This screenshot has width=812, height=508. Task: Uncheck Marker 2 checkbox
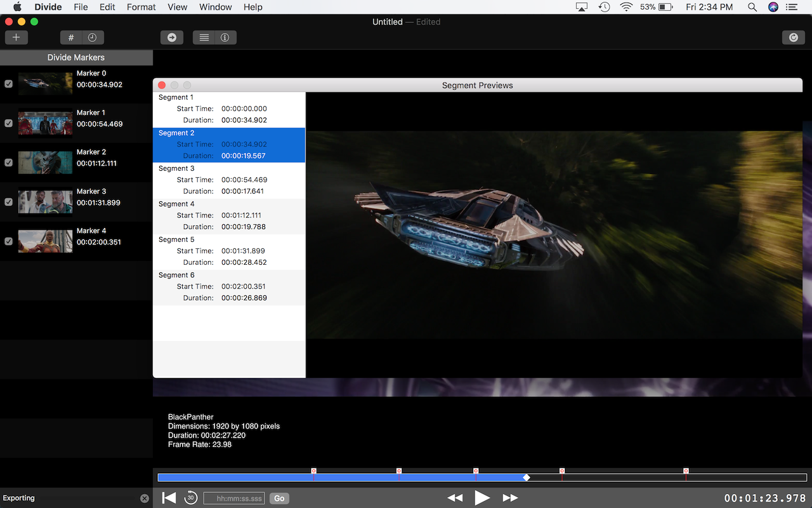[8, 163]
